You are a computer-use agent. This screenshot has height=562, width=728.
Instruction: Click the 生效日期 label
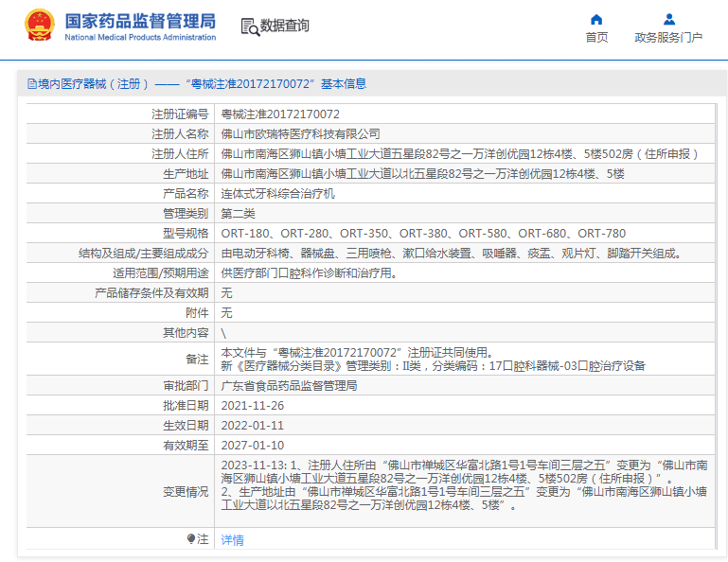point(186,426)
